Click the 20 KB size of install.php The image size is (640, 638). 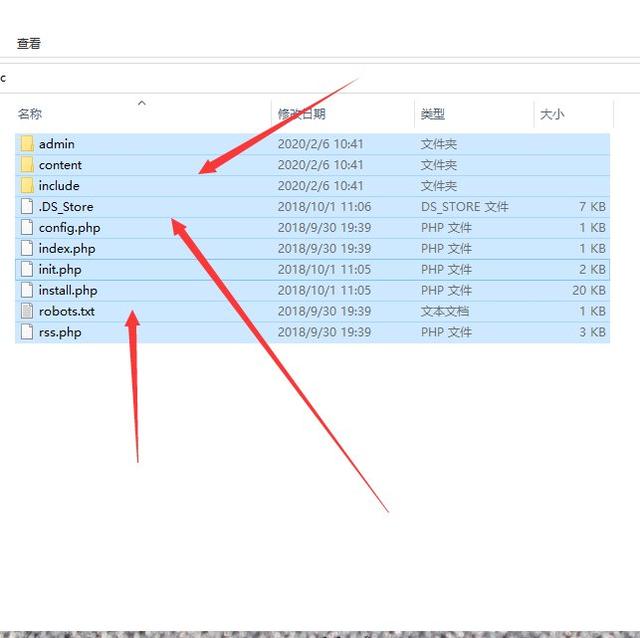pyautogui.click(x=589, y=291)
